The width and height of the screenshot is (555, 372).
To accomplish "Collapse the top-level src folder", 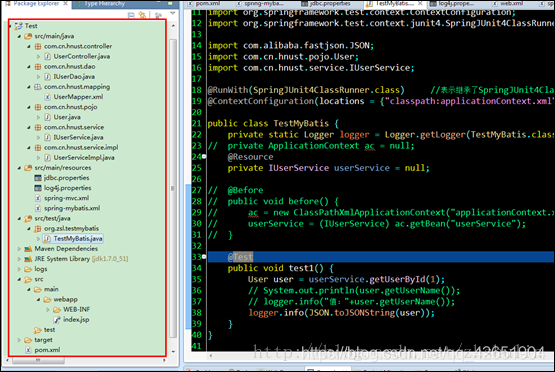I will pos(19,280).
